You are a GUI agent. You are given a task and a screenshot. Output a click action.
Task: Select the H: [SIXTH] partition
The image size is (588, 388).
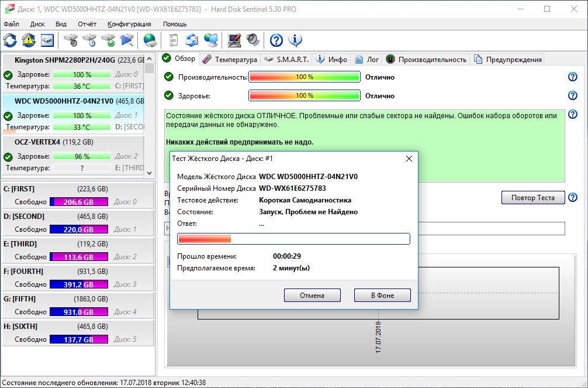coord(78,333)
